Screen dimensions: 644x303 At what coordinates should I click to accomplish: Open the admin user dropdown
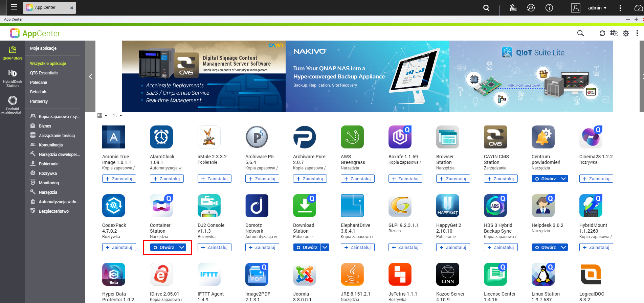click(597, 8)
